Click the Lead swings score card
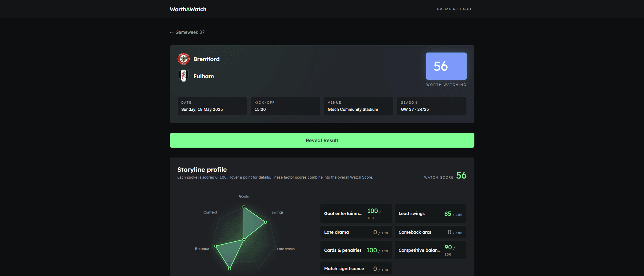 click(x=430, y=214)
